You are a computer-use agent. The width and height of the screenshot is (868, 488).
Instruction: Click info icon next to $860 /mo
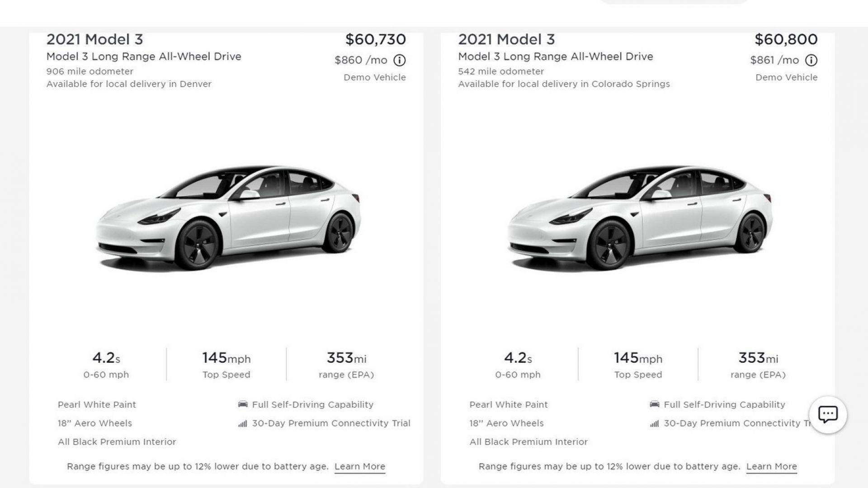click(x=399, y=60)
